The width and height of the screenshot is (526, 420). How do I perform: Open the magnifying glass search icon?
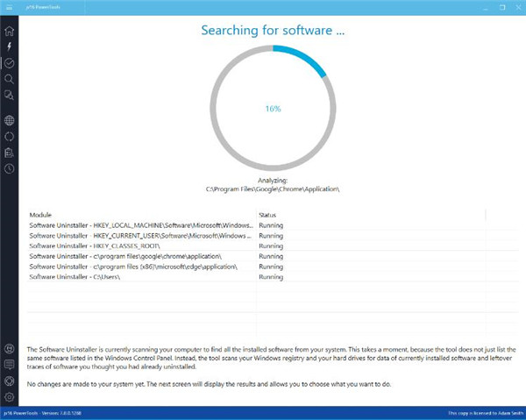tap(9, 79)
